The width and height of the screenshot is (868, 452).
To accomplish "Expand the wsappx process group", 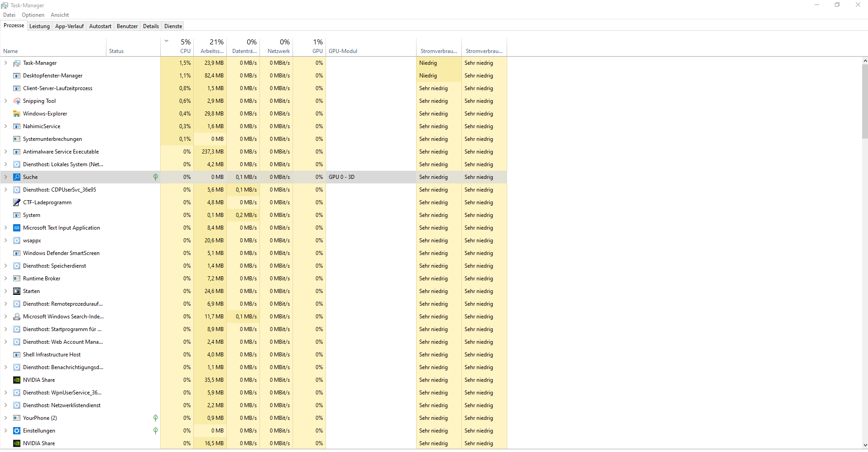I will pos(5,240).
